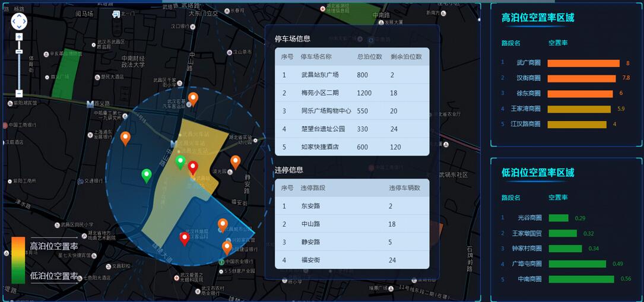Viewport: 644px width, 302px height.
Task: Click the 中山路 row in 连停信息
Action: (351, 224)
